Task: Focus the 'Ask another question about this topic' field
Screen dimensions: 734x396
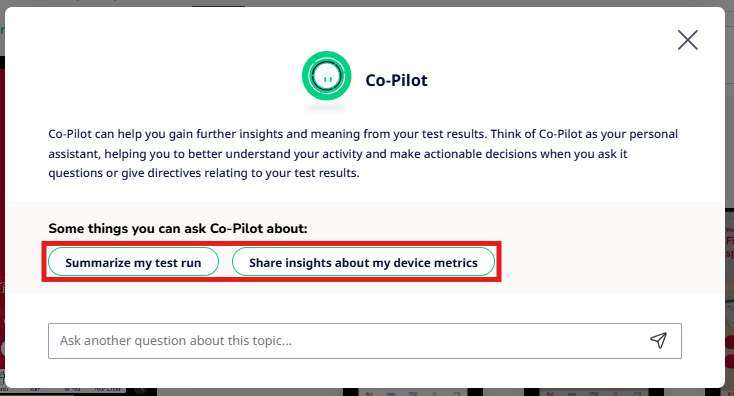Action: [365, 341]
